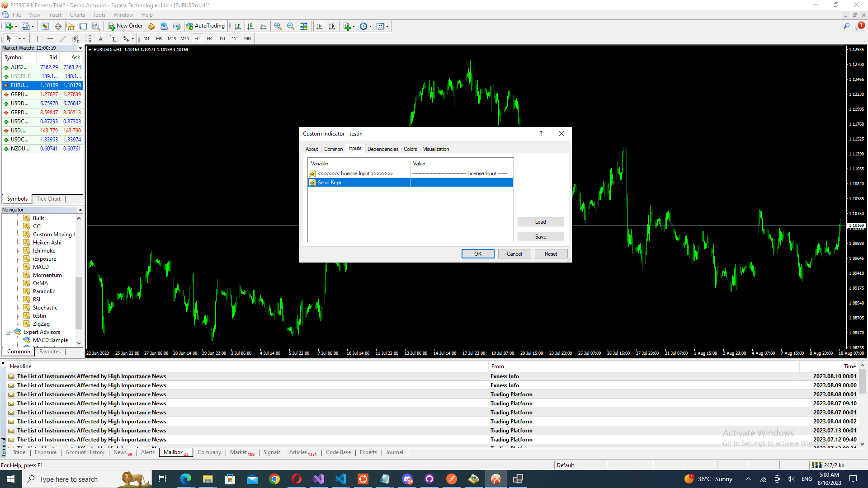This screenshot has width=868, height=488.
Task: Open the Templates dropdown arrow
Action: pos(387,26)
